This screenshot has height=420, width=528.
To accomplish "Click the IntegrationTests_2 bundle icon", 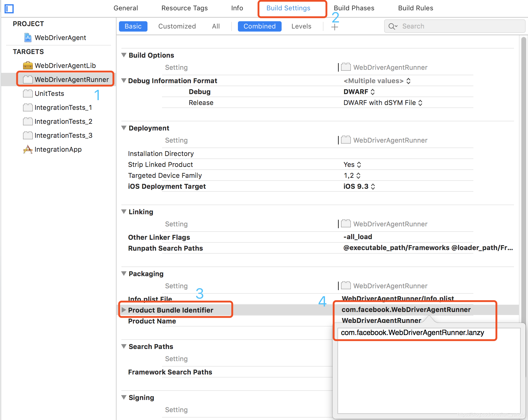I will point(28,121).
